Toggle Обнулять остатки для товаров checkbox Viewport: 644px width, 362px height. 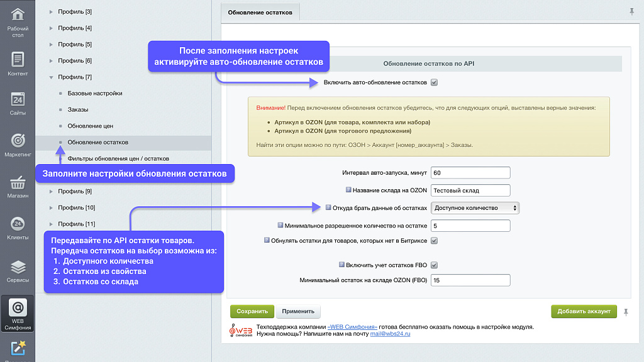(434, 240)
